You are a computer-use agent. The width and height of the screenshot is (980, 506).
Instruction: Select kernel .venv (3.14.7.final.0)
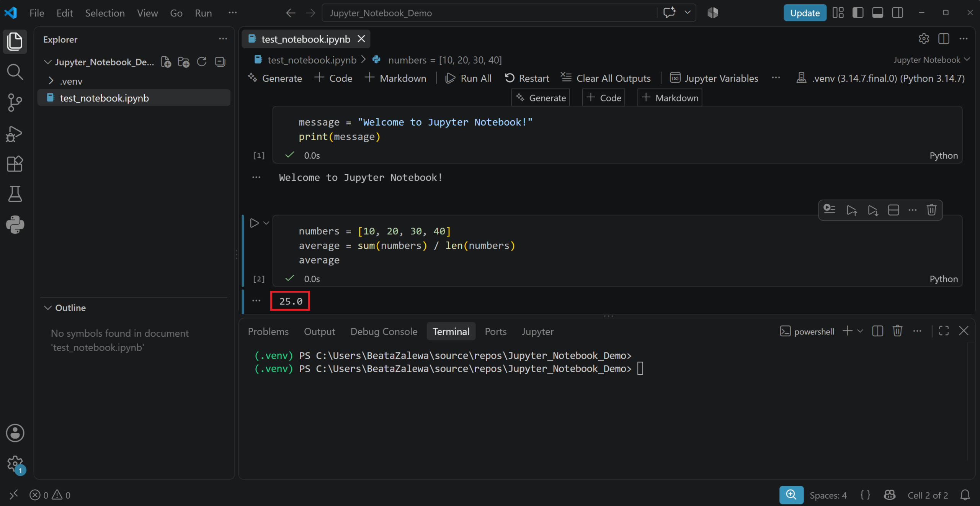880,78
